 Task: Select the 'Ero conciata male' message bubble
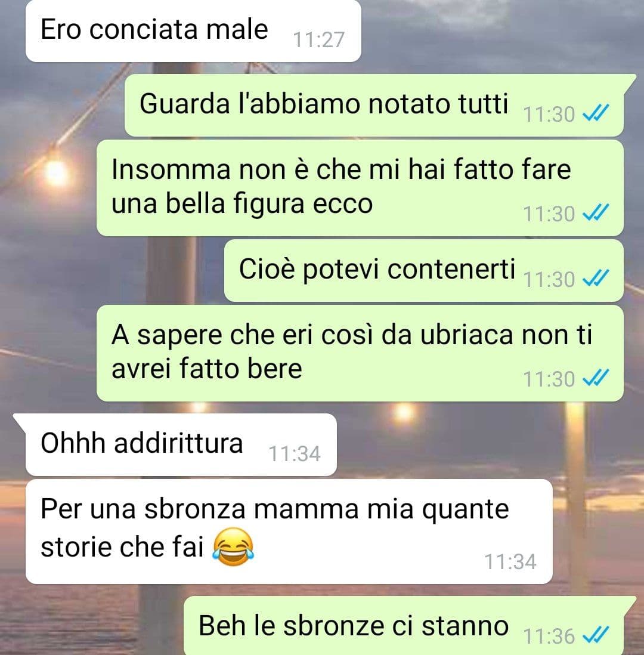click(193, 31)
